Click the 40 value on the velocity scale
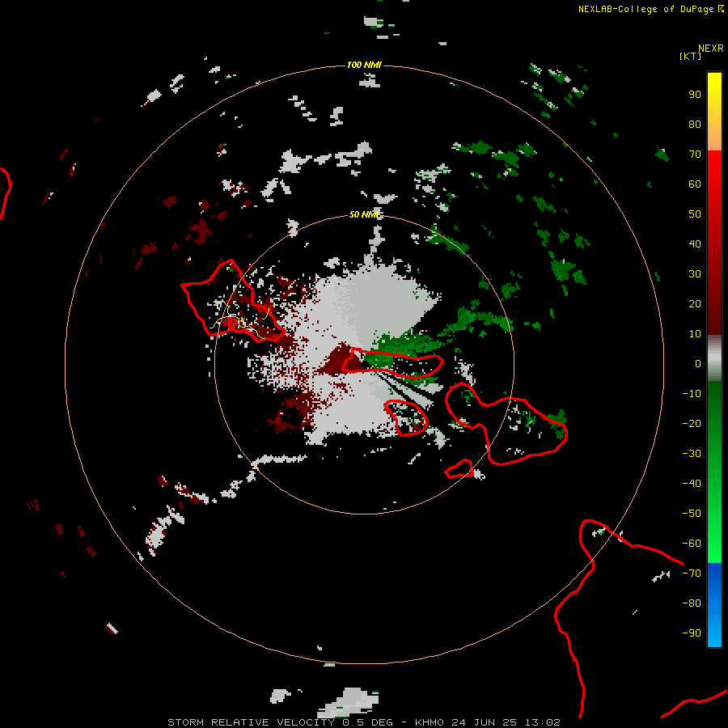The height and width of the screenshot is (728, 728). pos(695,243)
